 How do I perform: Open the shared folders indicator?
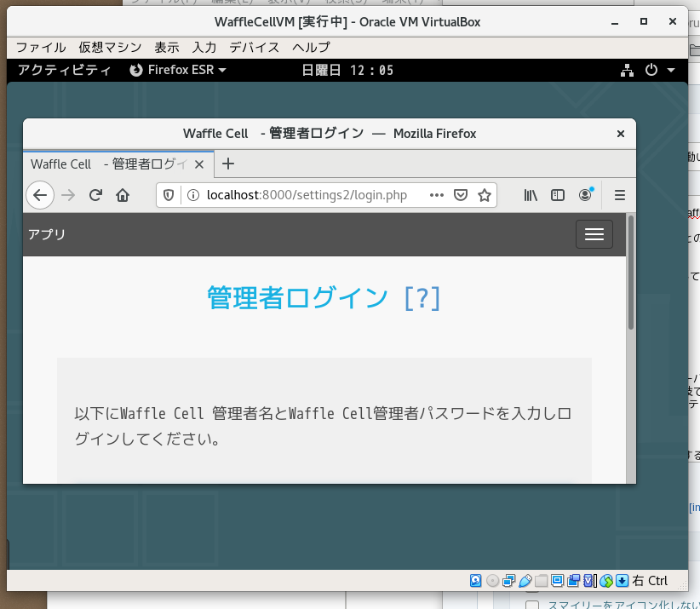click(541, 580)
